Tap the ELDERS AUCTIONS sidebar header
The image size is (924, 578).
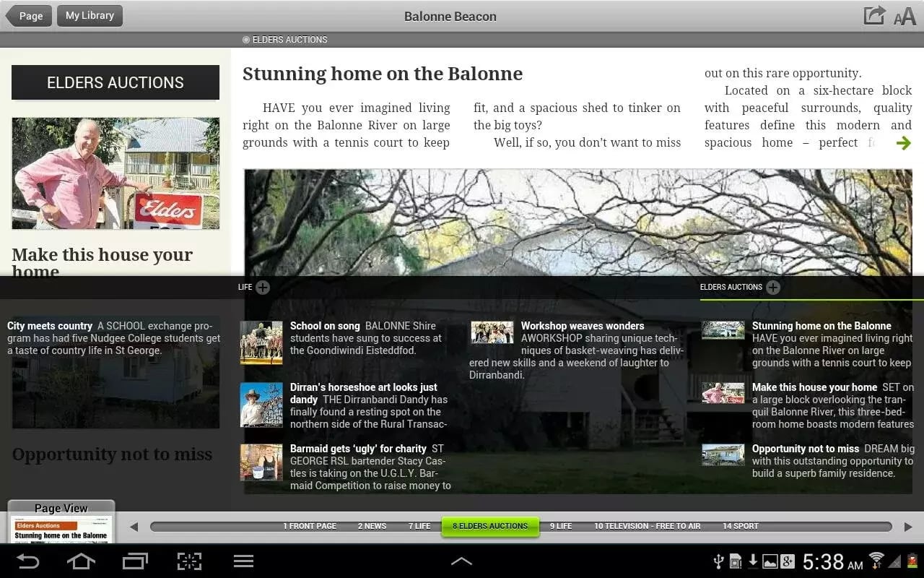[115, 82]
